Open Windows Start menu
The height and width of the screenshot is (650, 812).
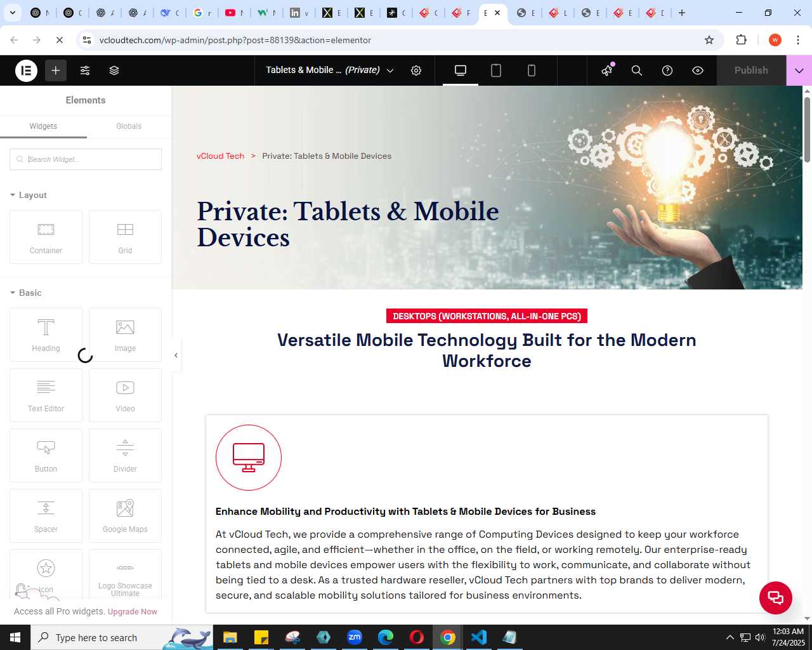15,637
